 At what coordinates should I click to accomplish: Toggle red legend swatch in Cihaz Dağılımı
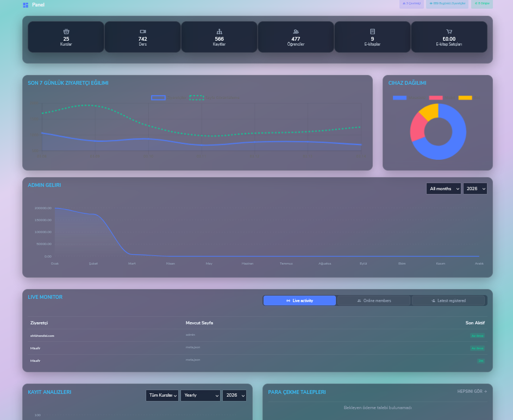click(x=436, y=97)
